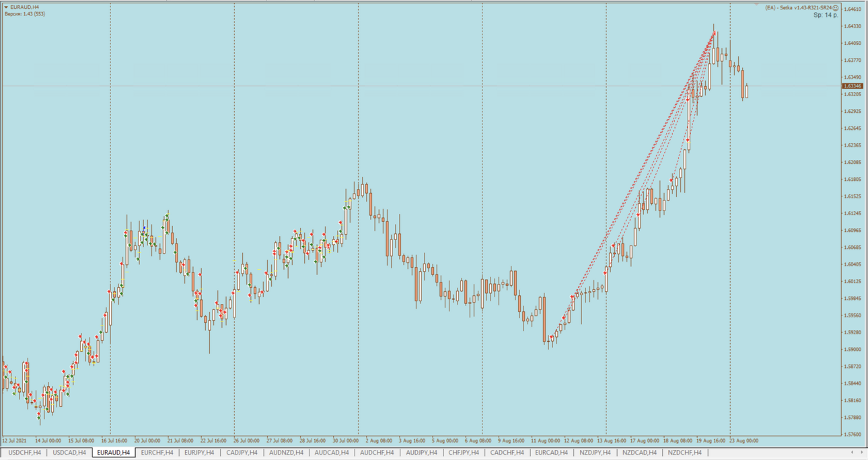Image resolution: width=868 pixels, height=460 pixels.
Task: Open the EURCAD,H4 chart tab
Action: click(551, 453)
